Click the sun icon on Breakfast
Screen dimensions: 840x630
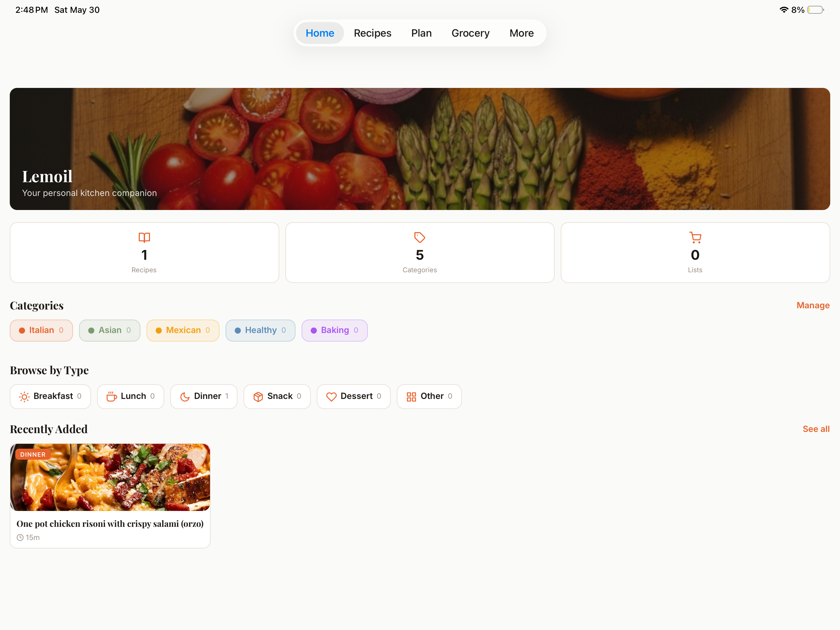click(x=24, y=396)
